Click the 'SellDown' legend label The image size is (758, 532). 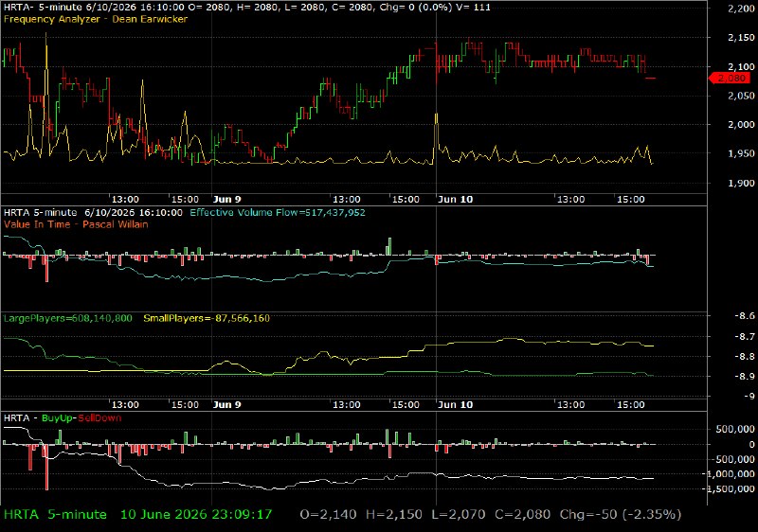[x=99, y=418]
